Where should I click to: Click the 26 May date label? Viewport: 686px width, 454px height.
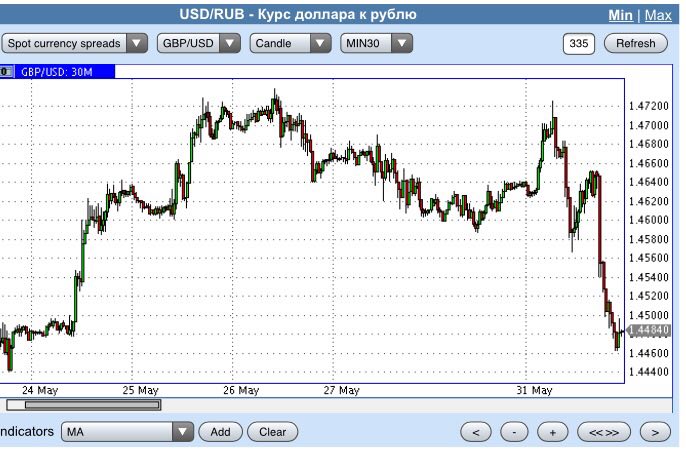pyautogui.click(x=241, y=390)
